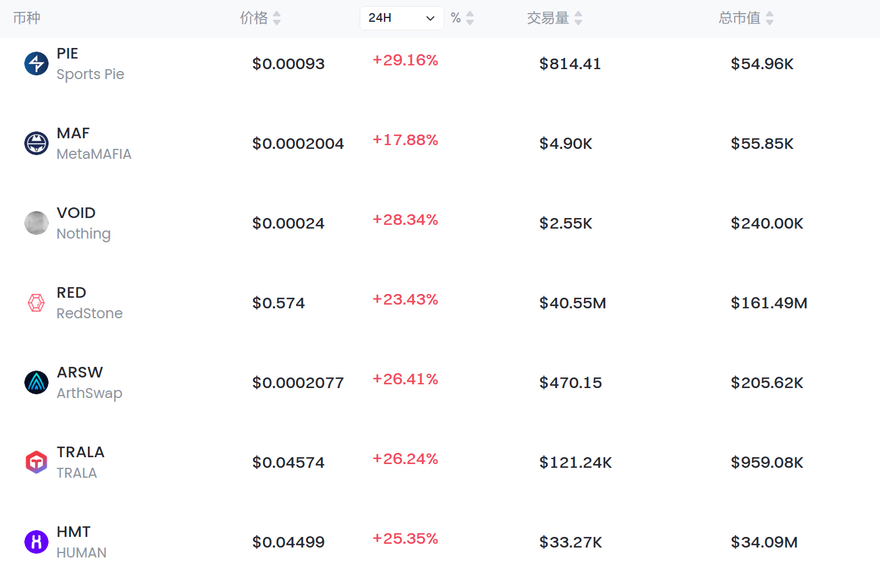The height and width of the screenshot is (588, 880).
Task: Click the TRALA coin logo icon
Action: 36,462
